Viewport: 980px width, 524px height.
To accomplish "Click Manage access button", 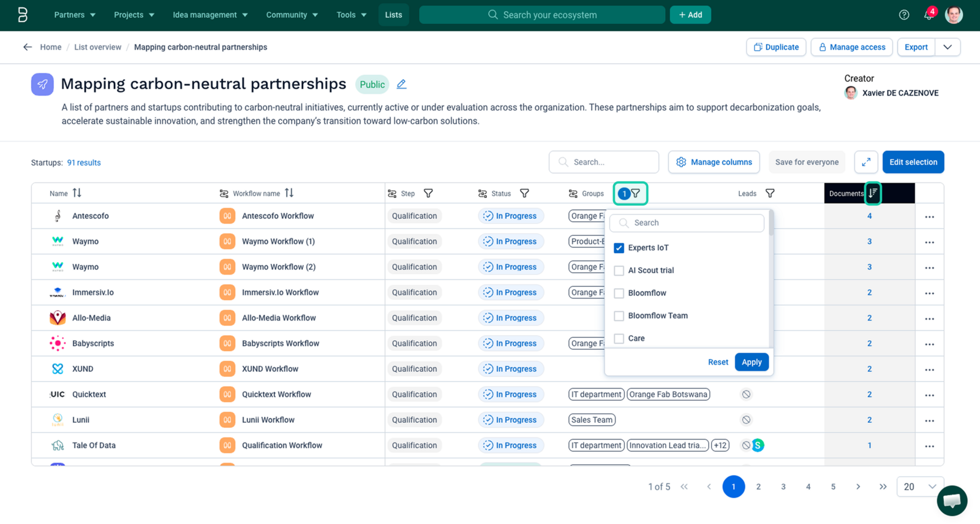I will [852, 47].
